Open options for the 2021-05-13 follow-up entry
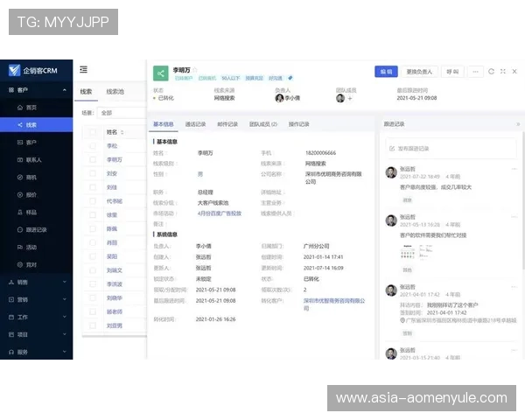Image resolution: width=525 pixels, height=420 pixels. [x=514, y=217]
